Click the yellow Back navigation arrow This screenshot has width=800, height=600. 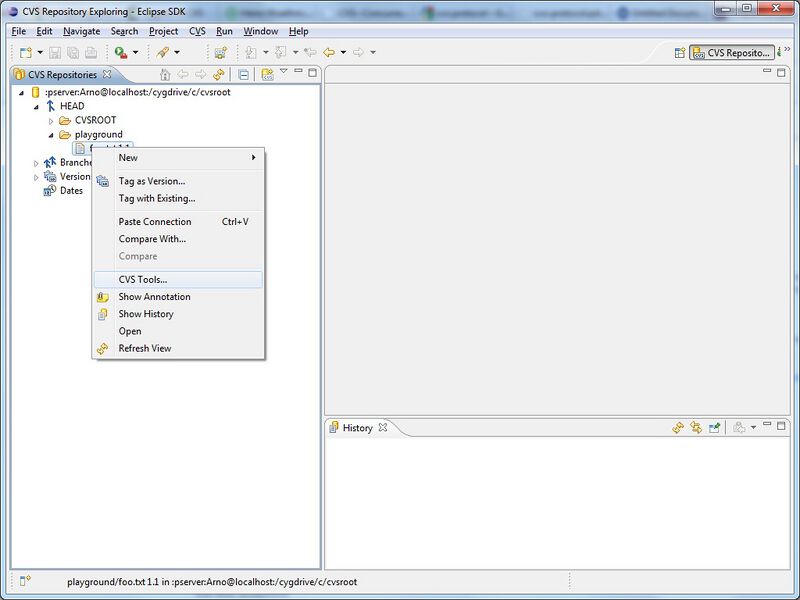pyautogui.click(x=329, y=53)
